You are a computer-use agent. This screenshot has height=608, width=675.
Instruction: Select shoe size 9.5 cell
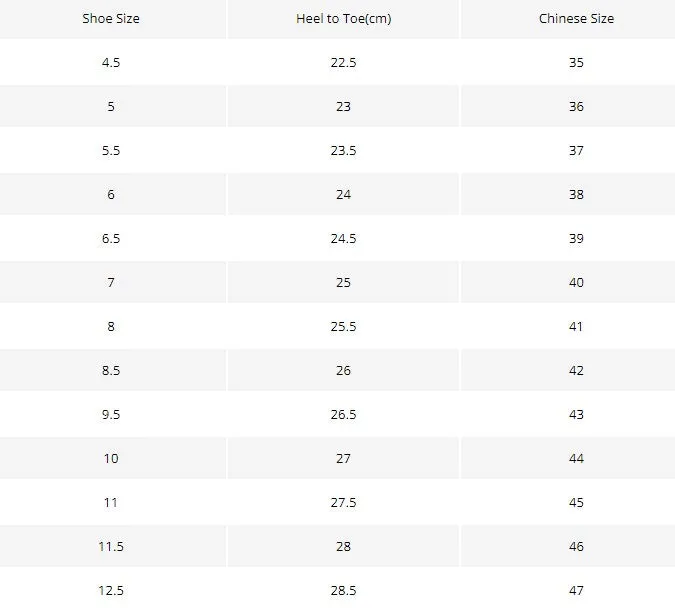pos(111,414)
